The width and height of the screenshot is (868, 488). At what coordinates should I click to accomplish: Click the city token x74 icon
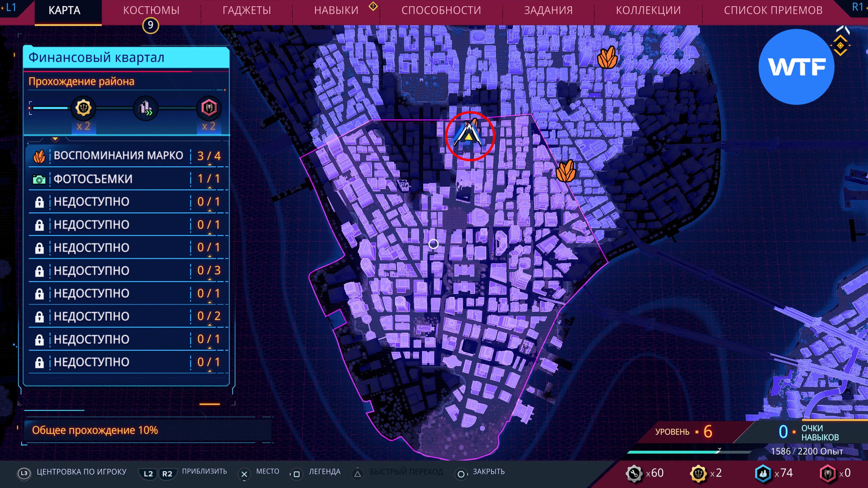(x=763, y=473)
